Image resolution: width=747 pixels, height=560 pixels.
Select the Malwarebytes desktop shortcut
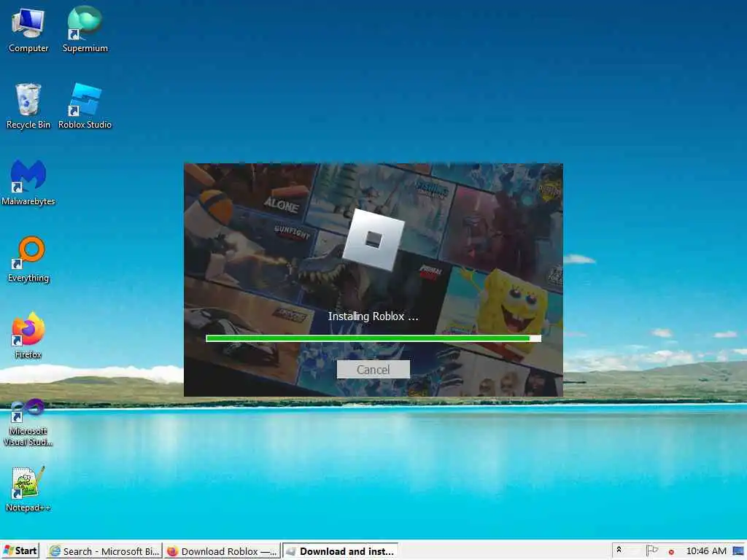[28, 183]
